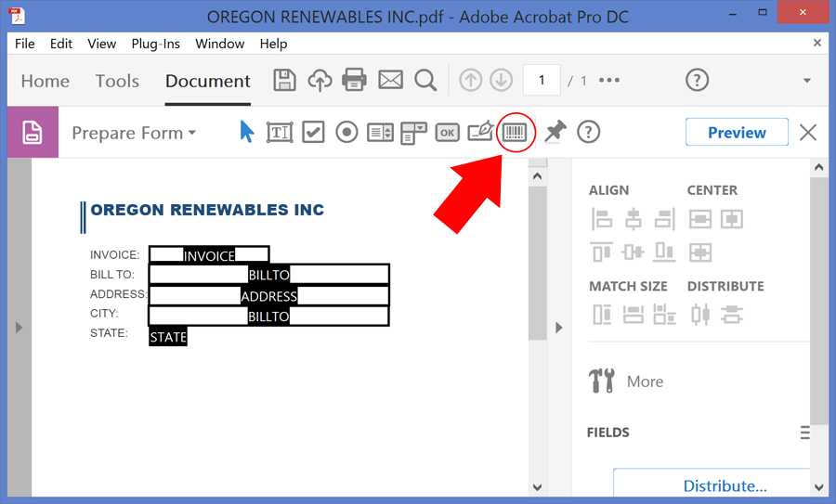Click the purple Prepare Form document icon
This screenshot has height=504, width=836.
tap(33, 132)
